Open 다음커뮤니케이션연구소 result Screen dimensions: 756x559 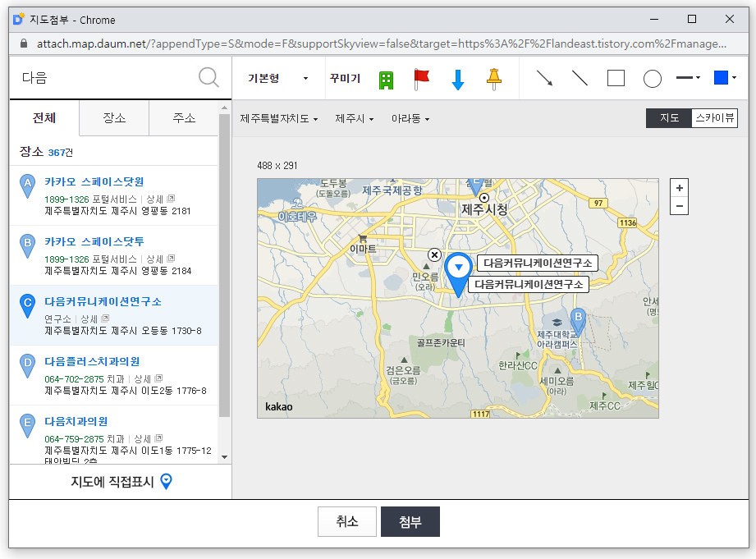tap(103, 301)
